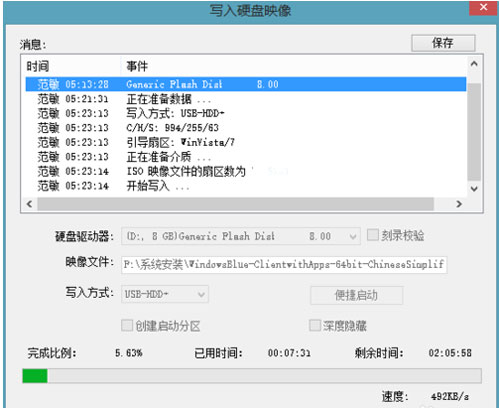
Task: Open the 写入方式 USB-HDD+ dropdown
Action: click(165, 294)
